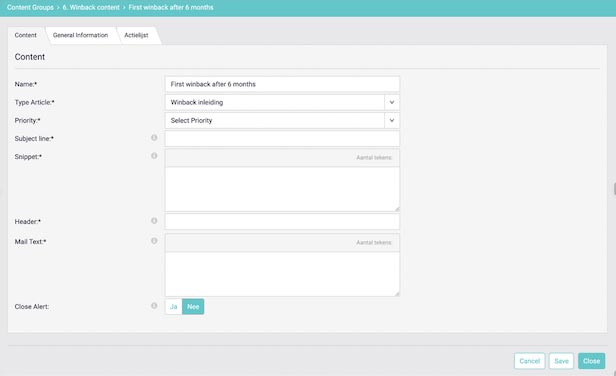The image size is (616, 376).
Task: Click the Content section heading
Action: pos(30,57)
